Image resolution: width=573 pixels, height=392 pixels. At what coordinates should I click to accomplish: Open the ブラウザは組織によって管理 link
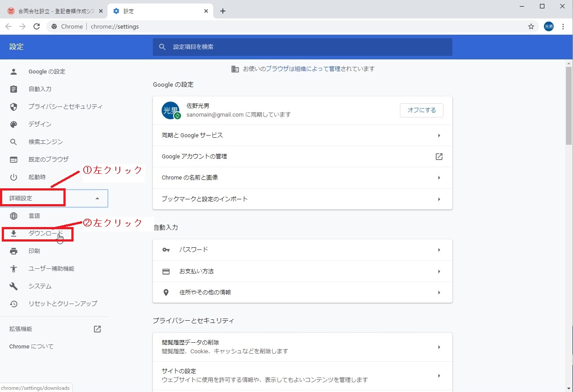[303, 69]
